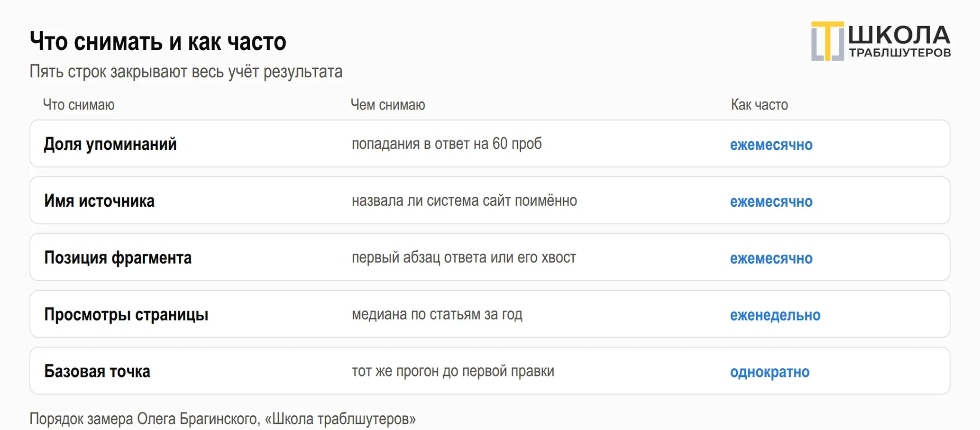Click the text попадания в ответ на 60 проб

coord(447,144)
